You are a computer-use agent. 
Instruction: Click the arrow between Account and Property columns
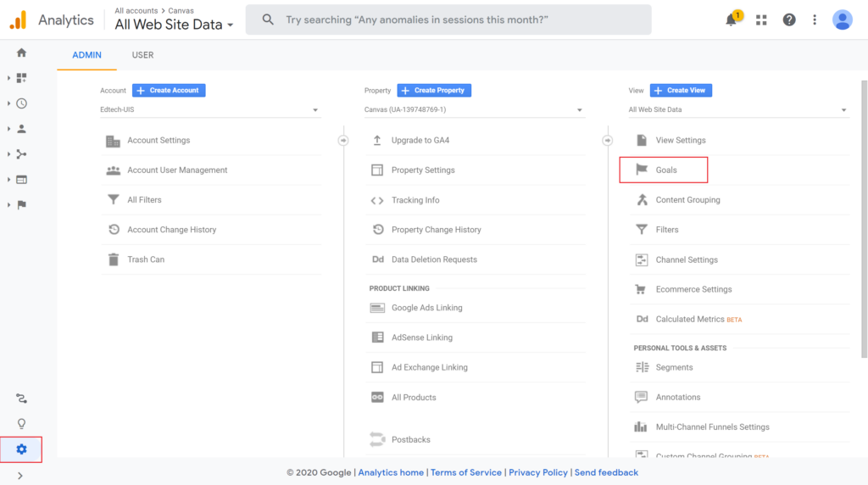coord(343,141)
